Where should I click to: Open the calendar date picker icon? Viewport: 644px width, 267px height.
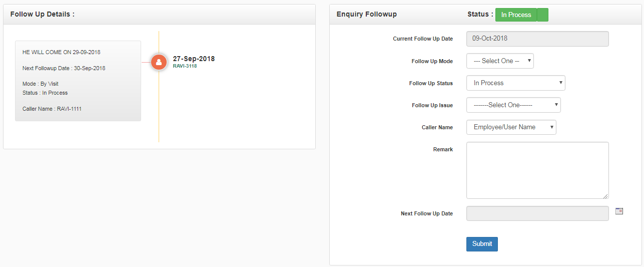[619, 211]
